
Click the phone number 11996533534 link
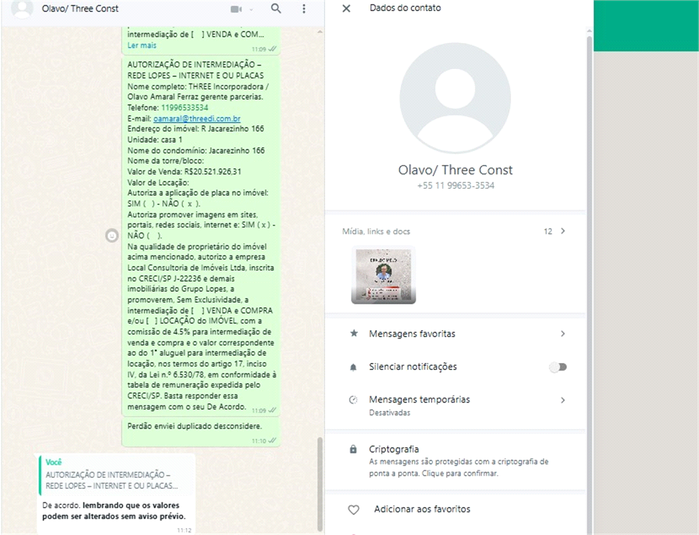(x=185, y=107)
